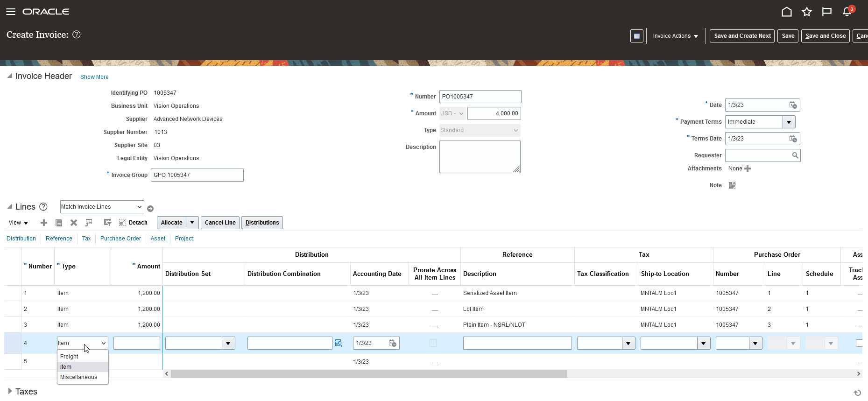Image resolution: width=868 pixels, height=401 pixels.
Task: Jump to Tax columns link
Action: coord(86,239)
